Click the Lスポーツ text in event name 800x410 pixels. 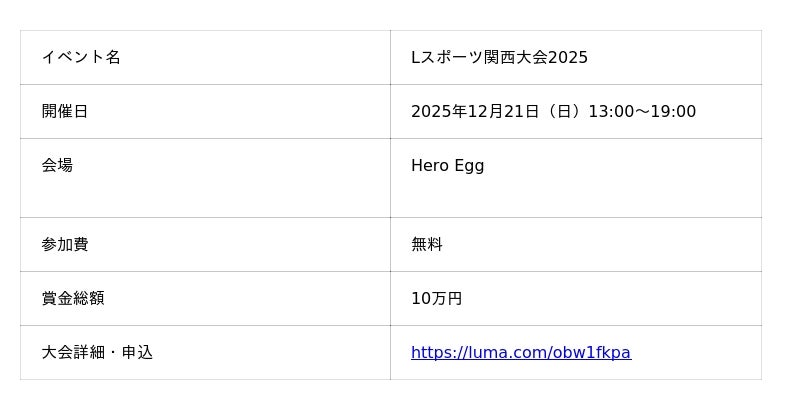[447, 58]
